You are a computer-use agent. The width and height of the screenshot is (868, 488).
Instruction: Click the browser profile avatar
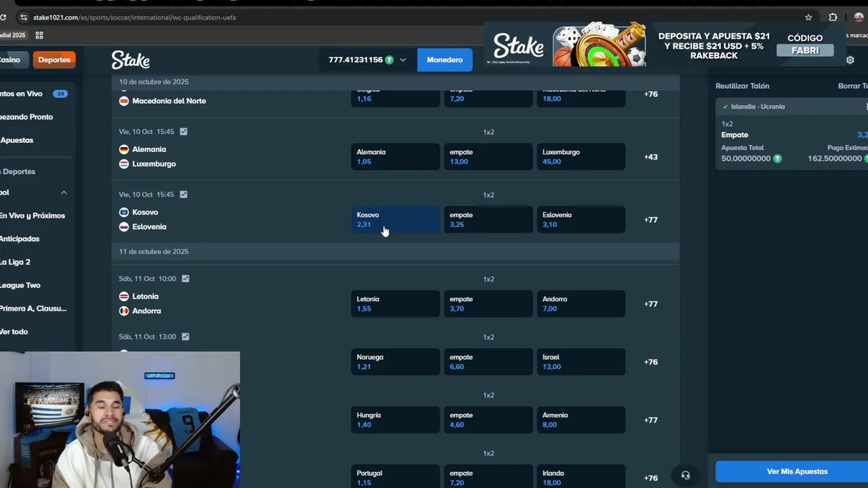859,17
